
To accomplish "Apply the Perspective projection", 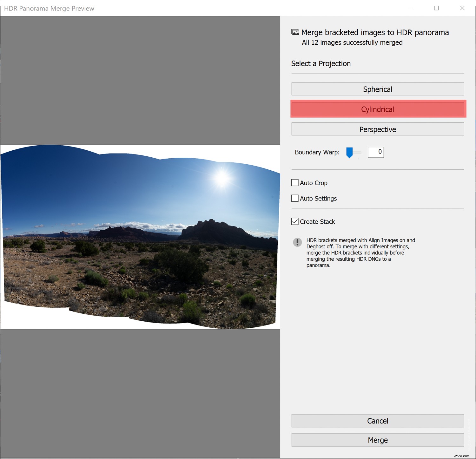I will 377,129.
